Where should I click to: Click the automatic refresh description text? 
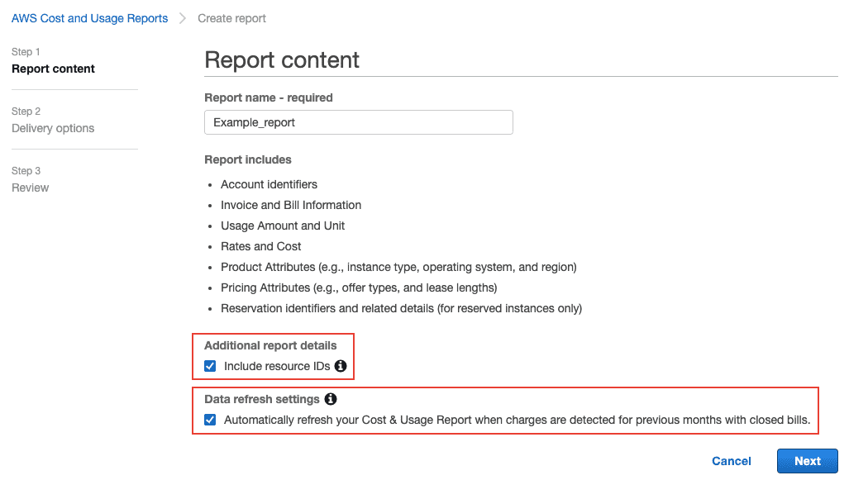click(x=517, y=420)
